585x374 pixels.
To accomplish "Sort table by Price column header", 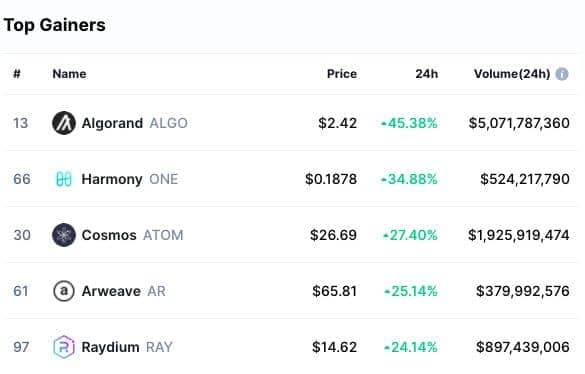I will [342, 74].
